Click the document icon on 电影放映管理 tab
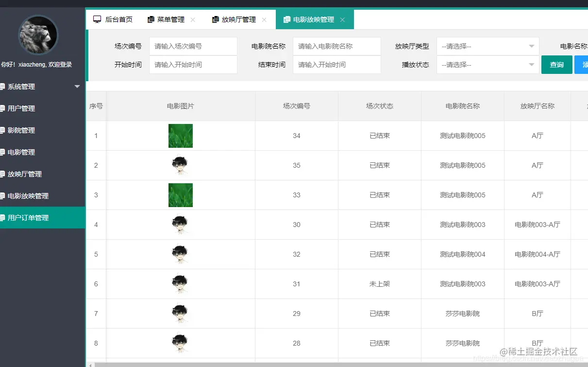588x367 pixels. tap(286, 19)
